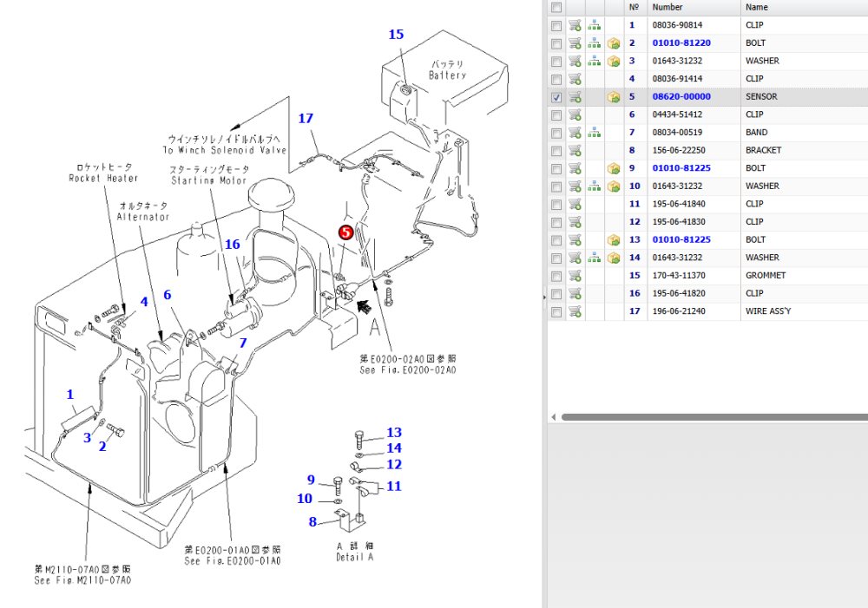Select checkbox for GROMMET row 15
The image size is (868, 608).
[556, 276]
